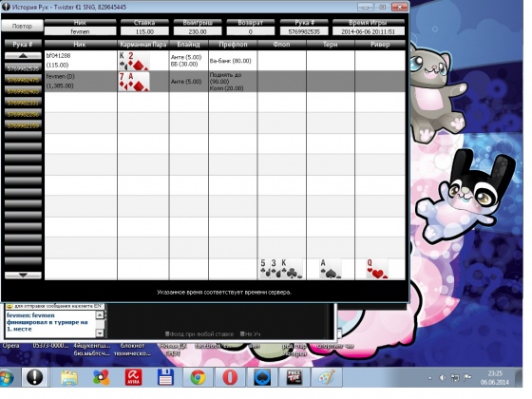The height and width of the screenshot is (399, 532).
Task: Open Opera browser taskbar icon
Action: point(230,377)
